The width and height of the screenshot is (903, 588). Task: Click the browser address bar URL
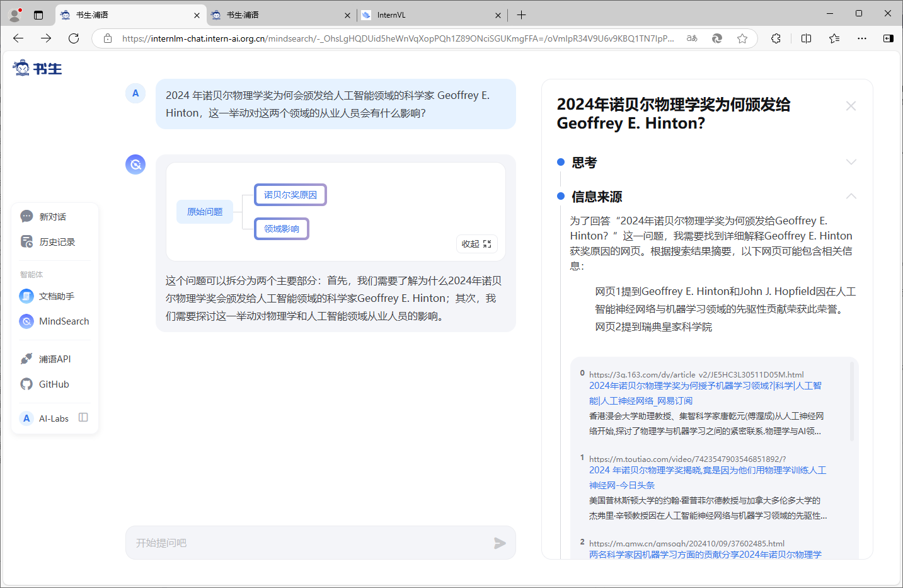[398, 38]
